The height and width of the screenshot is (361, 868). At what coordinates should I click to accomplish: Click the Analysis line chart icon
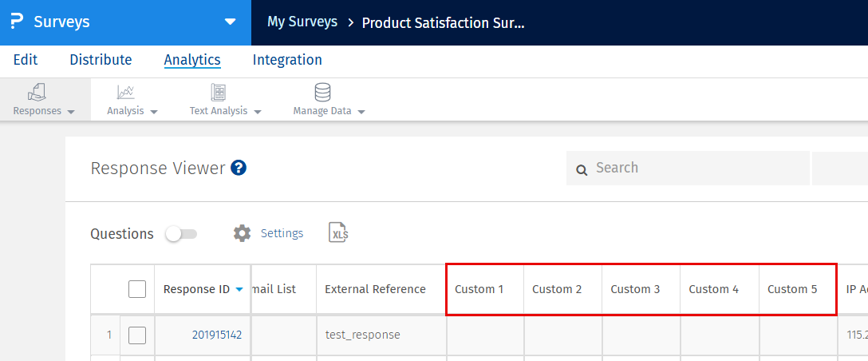click(x=126, y=92)
